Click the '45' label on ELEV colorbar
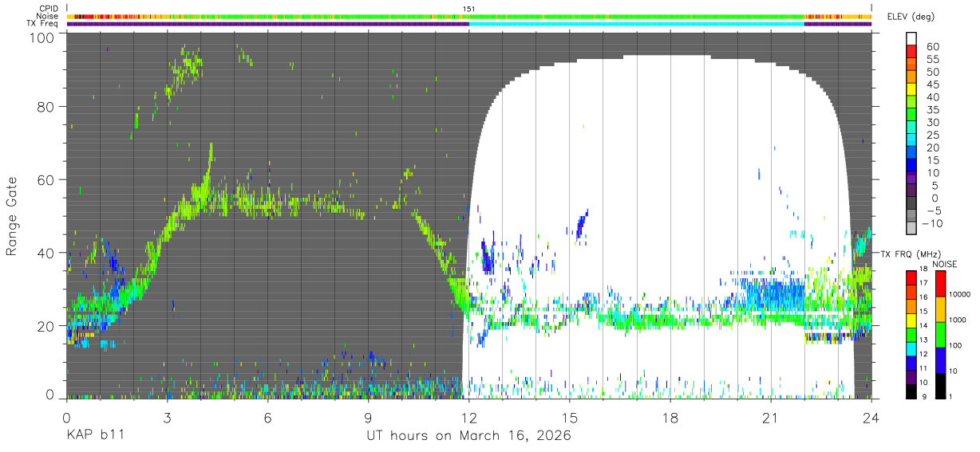Screen dimensions: 980x452 pyautogui.click(x=932, y=85)
